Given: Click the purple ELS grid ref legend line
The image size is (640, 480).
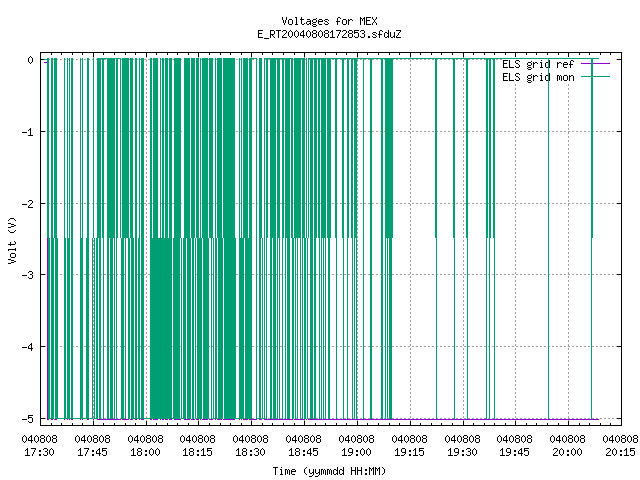Looking at the screenshot, I should [596, 64].
